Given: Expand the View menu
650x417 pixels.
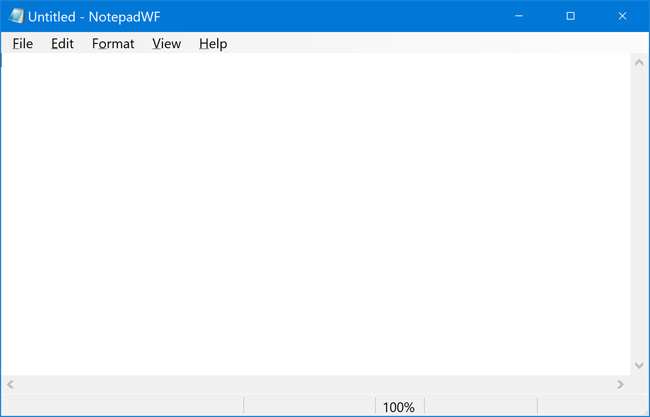Looking at the screenshot, I should (x=166, y=43).
